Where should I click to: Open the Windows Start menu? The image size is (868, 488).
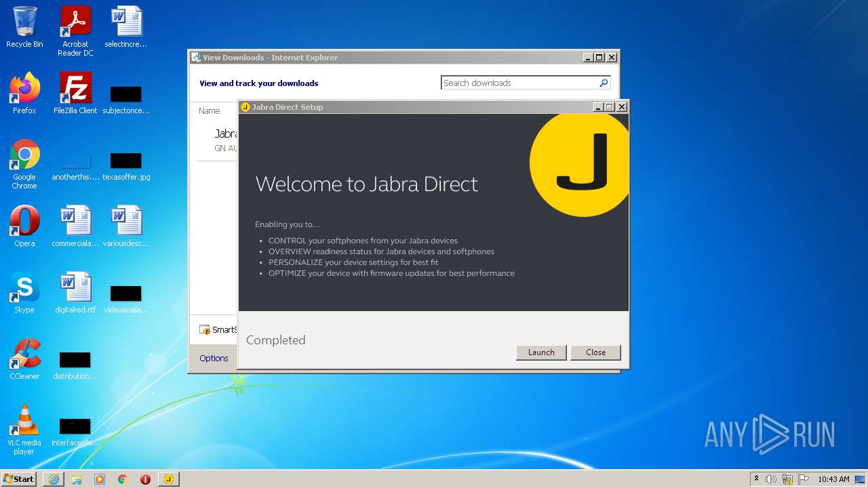[x=19, y=479]
